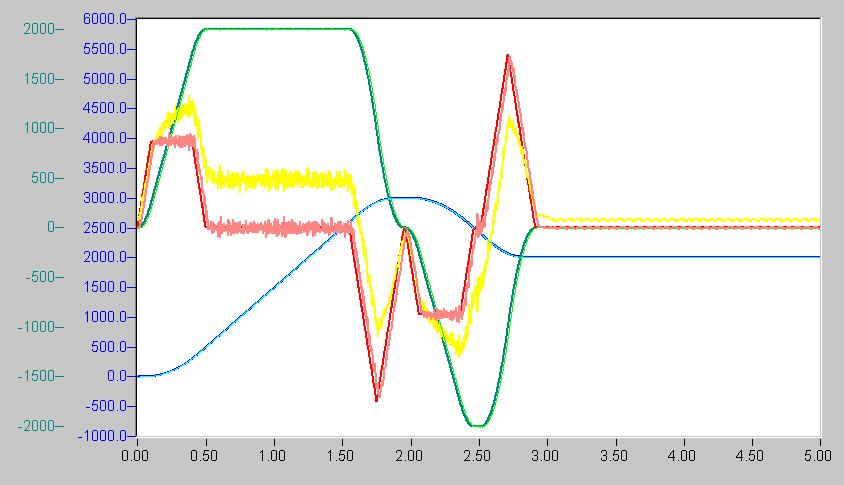The width and height of the screenshot is (844, 485).
Task: Click the -1000 teal axis label
Action: pyautogui.click(x=37, y=327)
